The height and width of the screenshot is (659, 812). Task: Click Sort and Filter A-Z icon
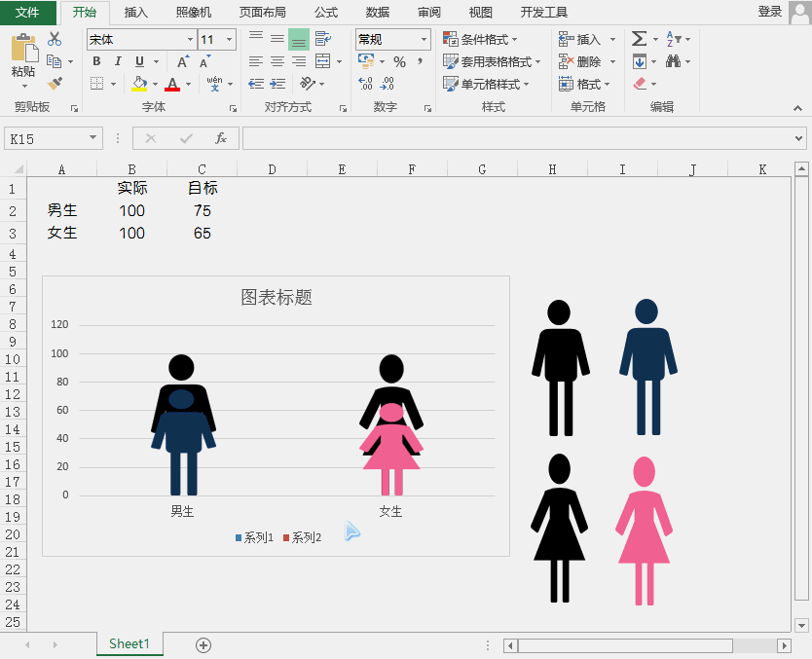(673, 39)
